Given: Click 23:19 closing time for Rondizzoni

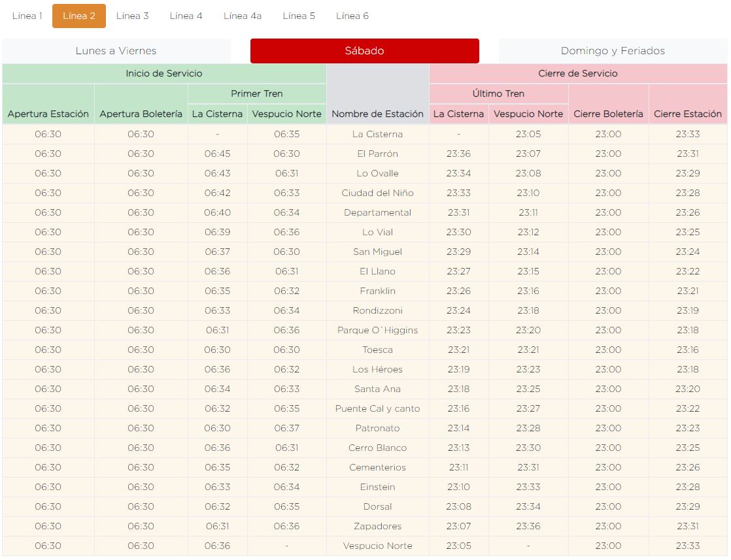Looking at the screenshot, I should [688, 310].
